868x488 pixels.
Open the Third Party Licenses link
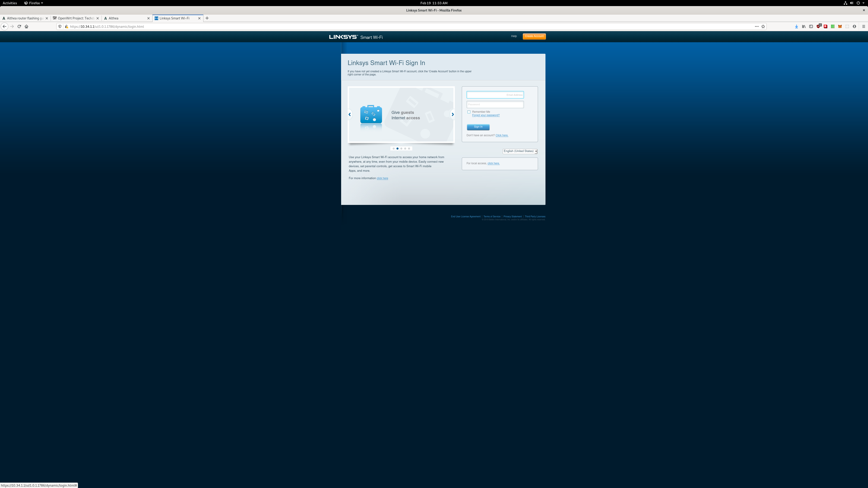[x=535, y=217]
